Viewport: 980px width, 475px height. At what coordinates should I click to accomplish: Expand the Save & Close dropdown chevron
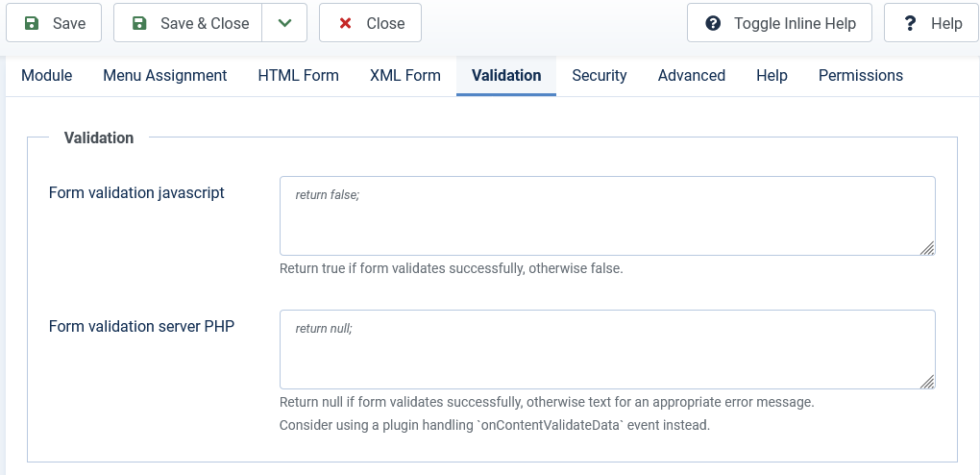[284, 23]
